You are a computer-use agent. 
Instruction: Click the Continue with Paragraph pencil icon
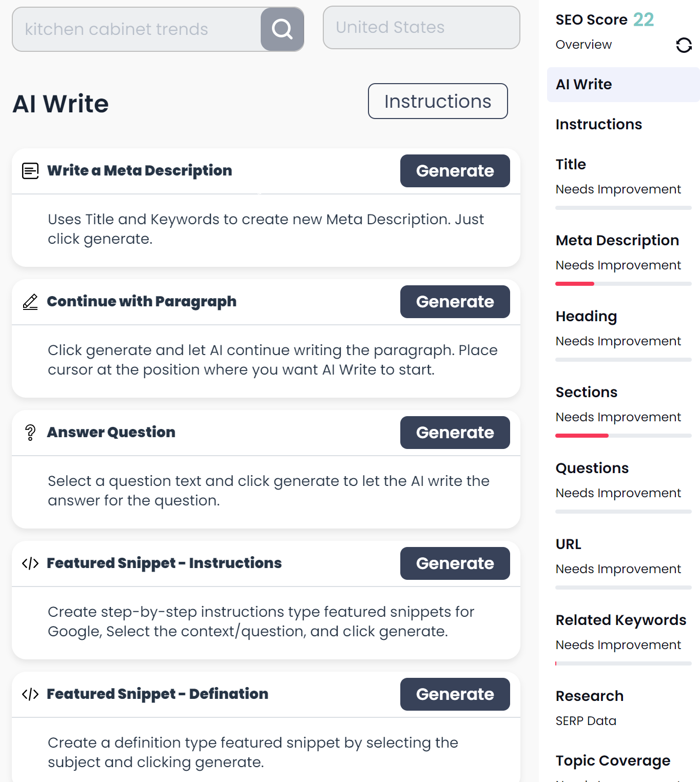coord(30,302)
